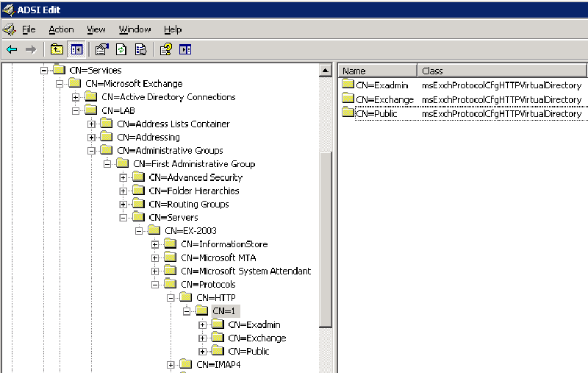Select CN=Microsoft Exchange tree item
Screen dimensions: 588x373
pyautogui.click(x=134, y=84)
